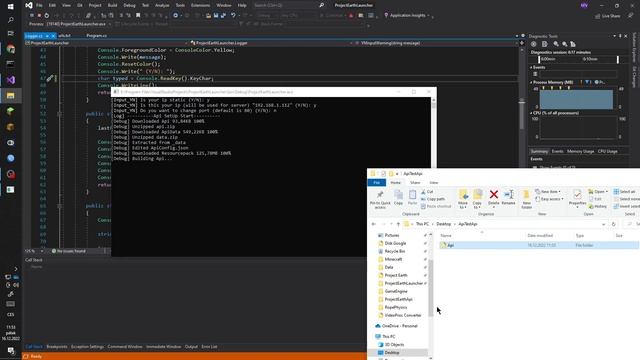This screenshot has width=640, height=360.
Task: Click Explorer up-one-level arrow icon
Action: (398, 224)
